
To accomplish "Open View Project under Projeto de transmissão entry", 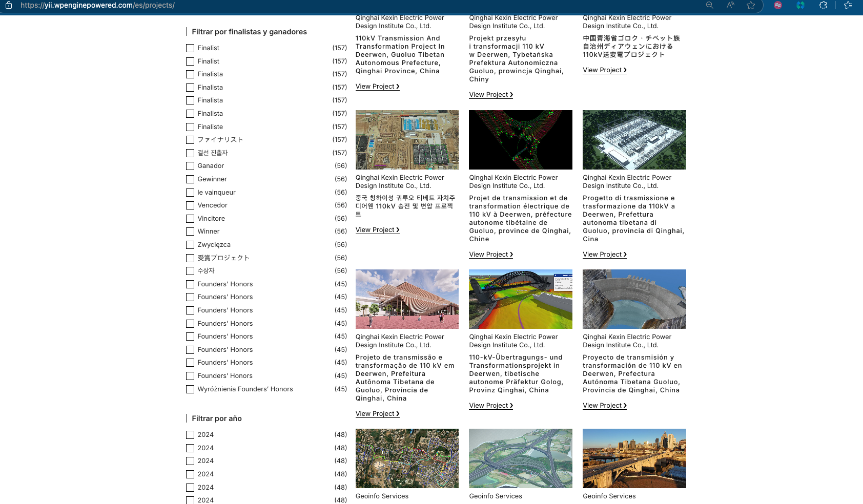I will click(x=378, y=414).
